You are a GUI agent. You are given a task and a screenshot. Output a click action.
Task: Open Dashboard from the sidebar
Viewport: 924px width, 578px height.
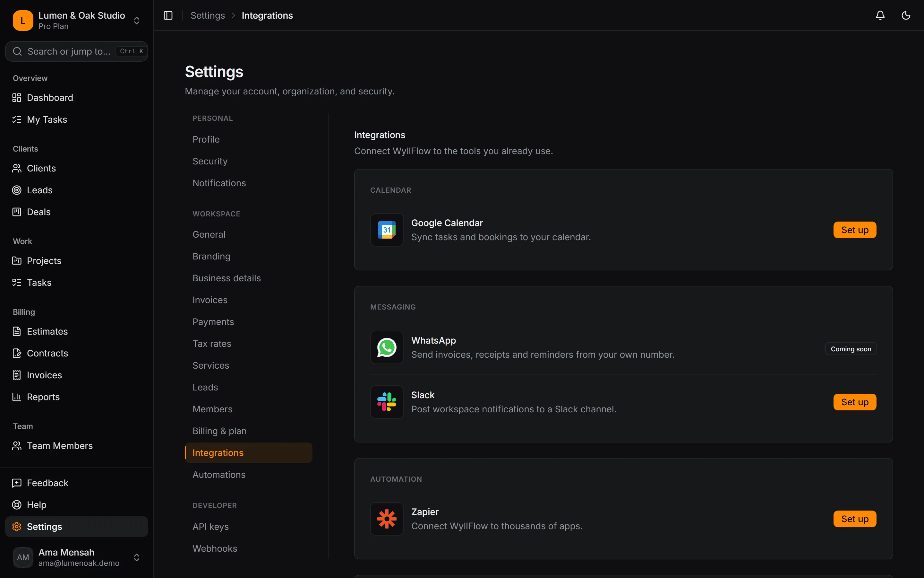76,98
